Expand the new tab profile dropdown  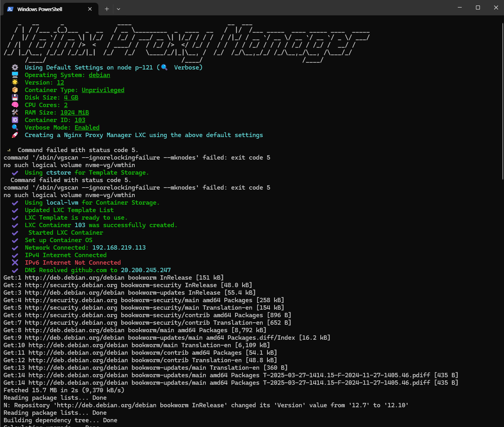tap(118, 9)
